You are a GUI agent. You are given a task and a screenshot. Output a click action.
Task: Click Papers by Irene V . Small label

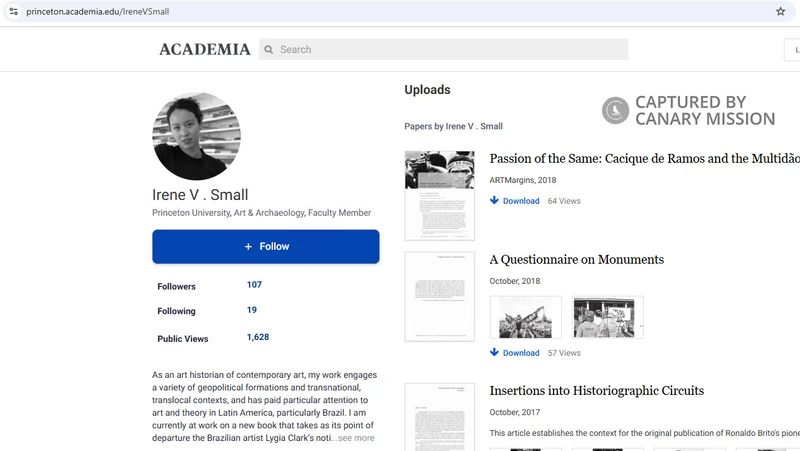pyautogui.click(x=454, y=126)
